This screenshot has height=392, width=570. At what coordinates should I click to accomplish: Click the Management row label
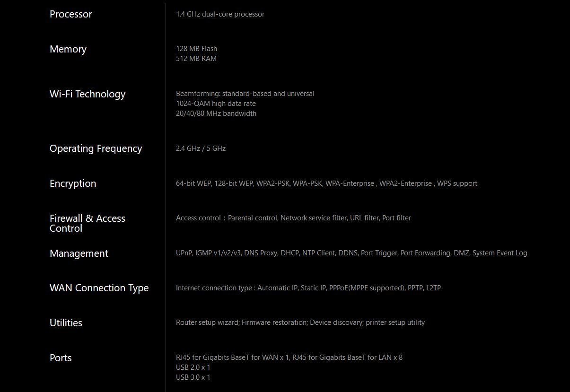click(x=79, y=253)
